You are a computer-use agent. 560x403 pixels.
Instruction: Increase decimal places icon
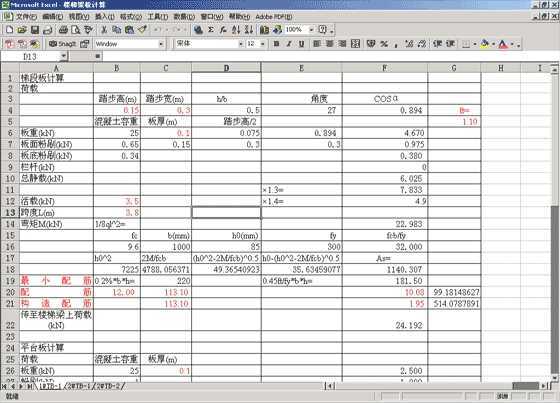pyautogui.click(x=409, y=44)
